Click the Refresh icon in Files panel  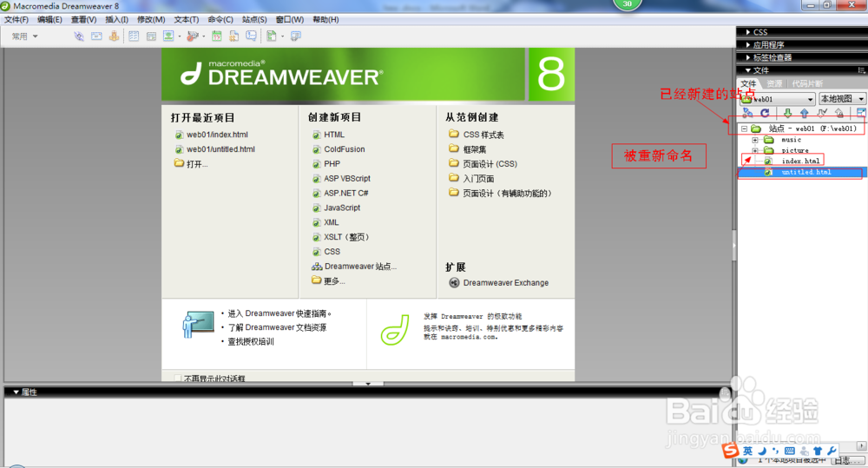coord(765,113)
